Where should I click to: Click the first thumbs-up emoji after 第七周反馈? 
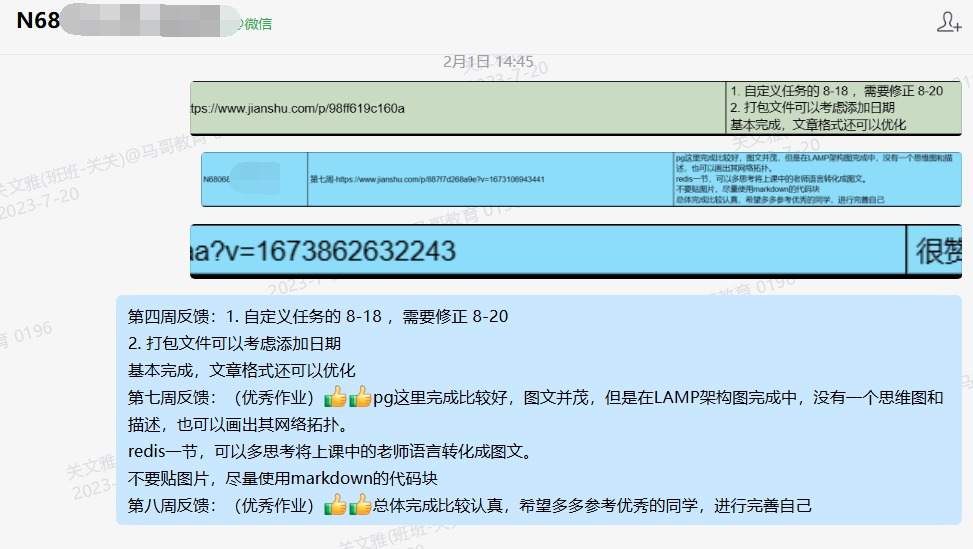click(336, 398)
